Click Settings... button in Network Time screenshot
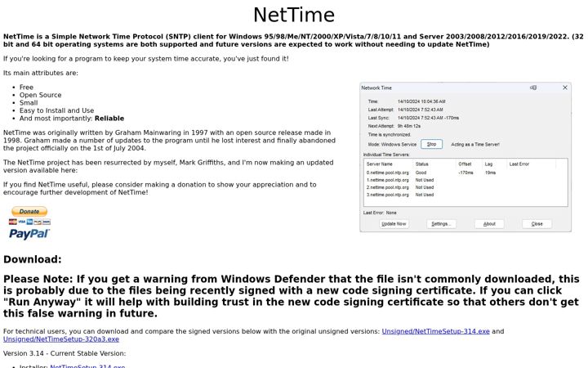The height and width of the screenshot is (368, 588). click(441, 224)
